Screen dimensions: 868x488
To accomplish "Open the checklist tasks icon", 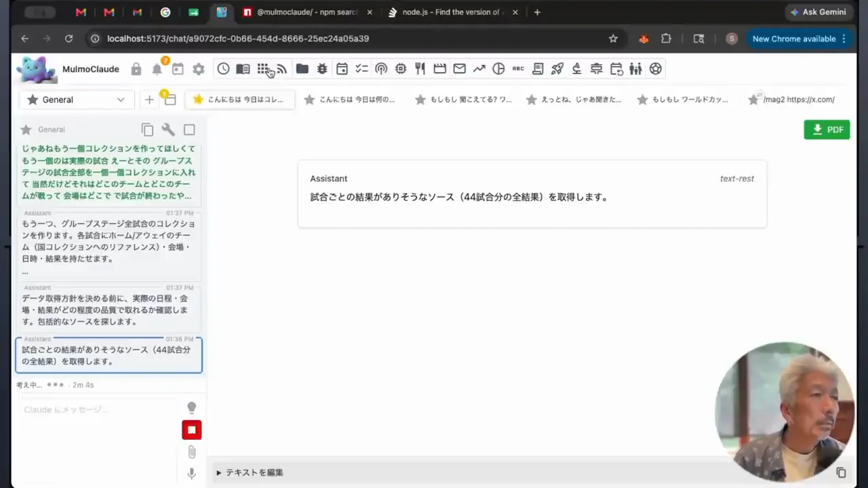I will coord(361,68).
